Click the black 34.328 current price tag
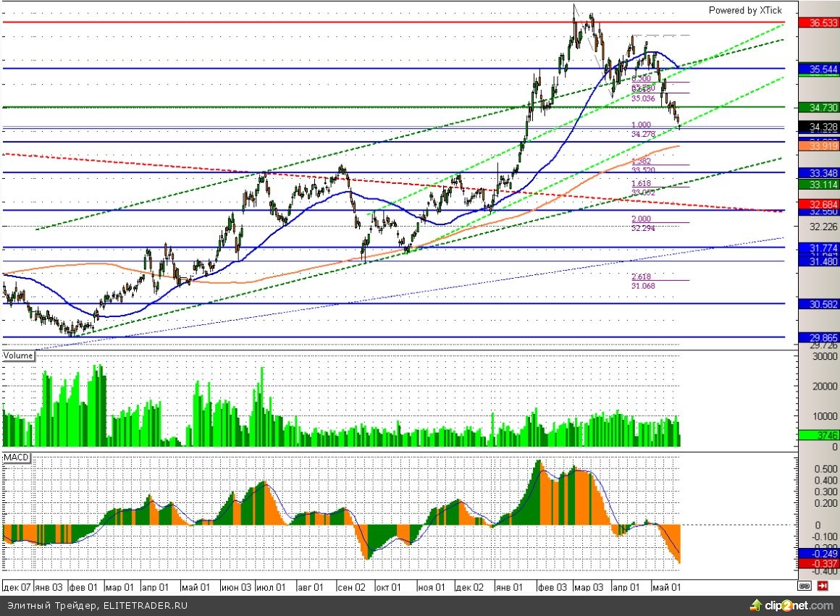 coord(818,127)
